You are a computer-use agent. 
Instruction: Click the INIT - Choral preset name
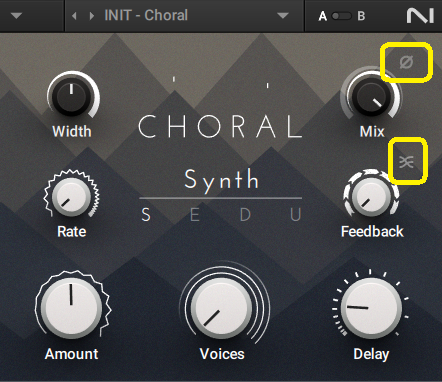tap(146, 15)
